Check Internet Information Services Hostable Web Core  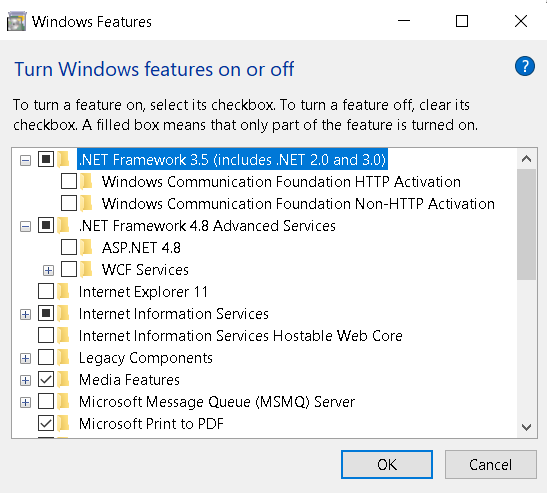[x=46, y=335]
